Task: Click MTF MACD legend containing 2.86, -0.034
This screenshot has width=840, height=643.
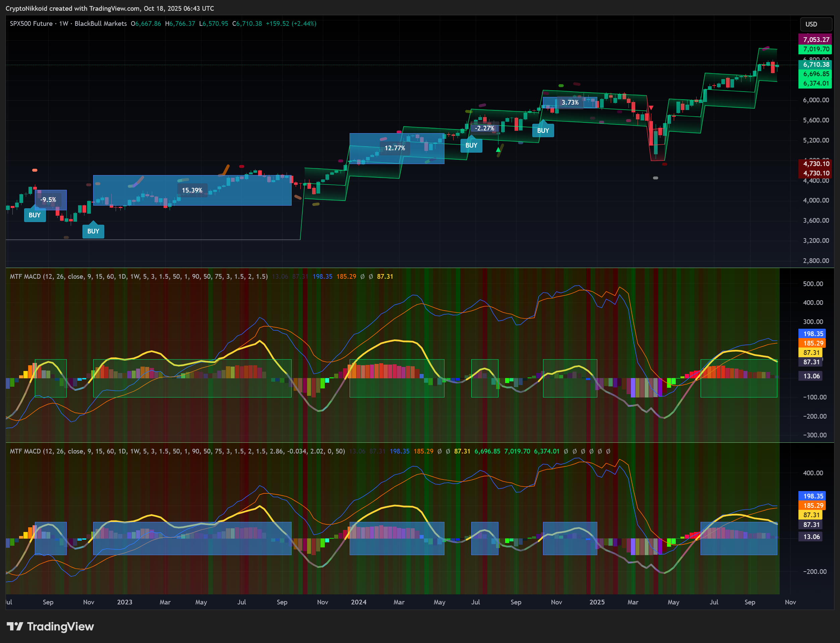Action: (x=178, y=451)
